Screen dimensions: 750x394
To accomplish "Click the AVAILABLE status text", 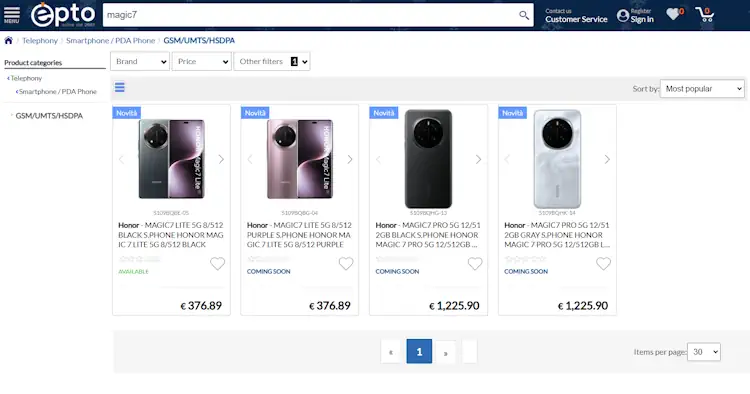I will point(133,272).
